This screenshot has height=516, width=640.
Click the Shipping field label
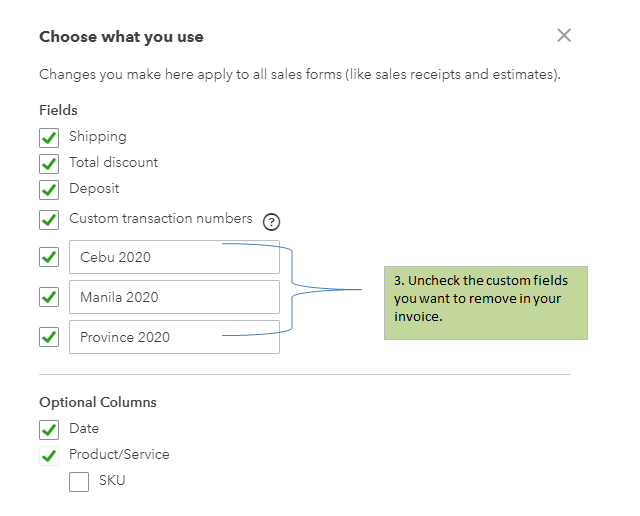(x=98, y=137)
